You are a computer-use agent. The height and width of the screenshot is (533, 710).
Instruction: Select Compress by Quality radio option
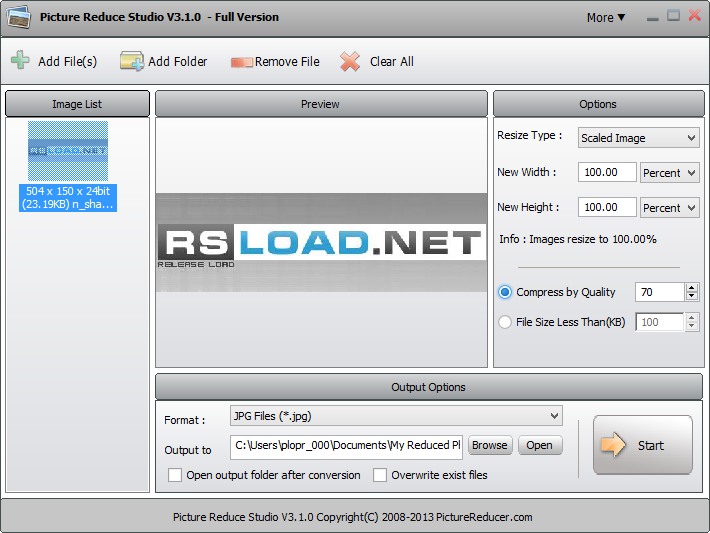[505, 292]
